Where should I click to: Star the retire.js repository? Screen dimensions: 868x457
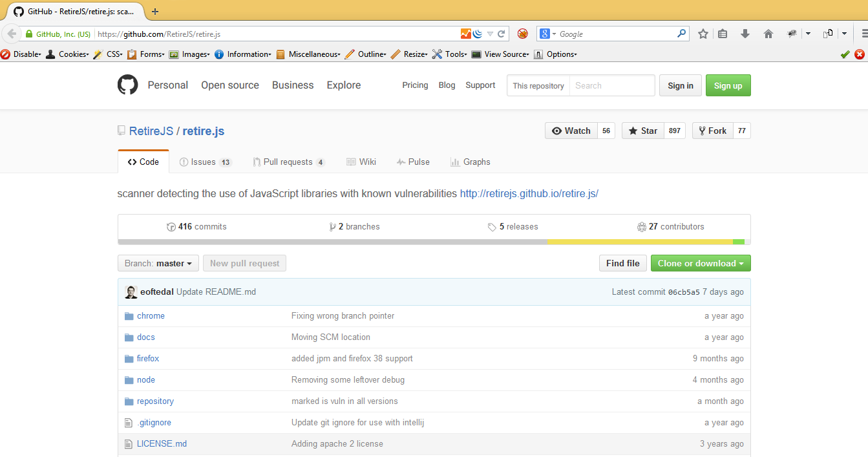click(642, 131)
